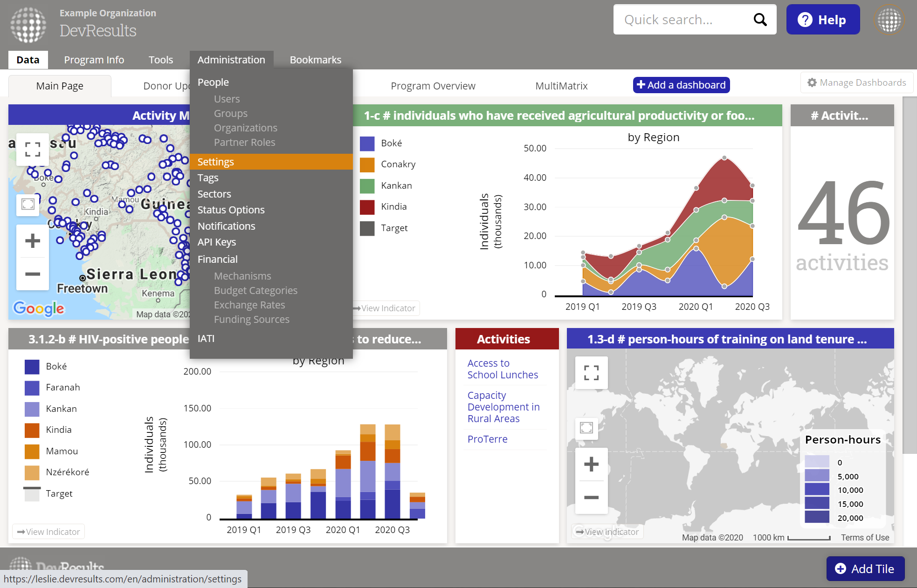The height and width of the screenshot is (588, 917).
Task: Click the Mamou orange legend color swatch
Action: tap(32, 451)
